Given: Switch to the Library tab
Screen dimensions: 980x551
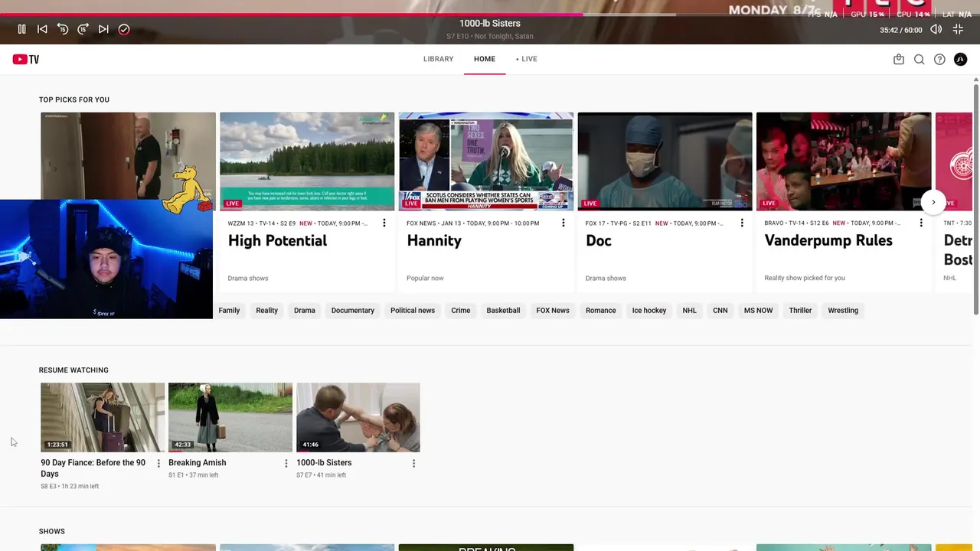Looking at the screenshot, I should coord(438,59).
